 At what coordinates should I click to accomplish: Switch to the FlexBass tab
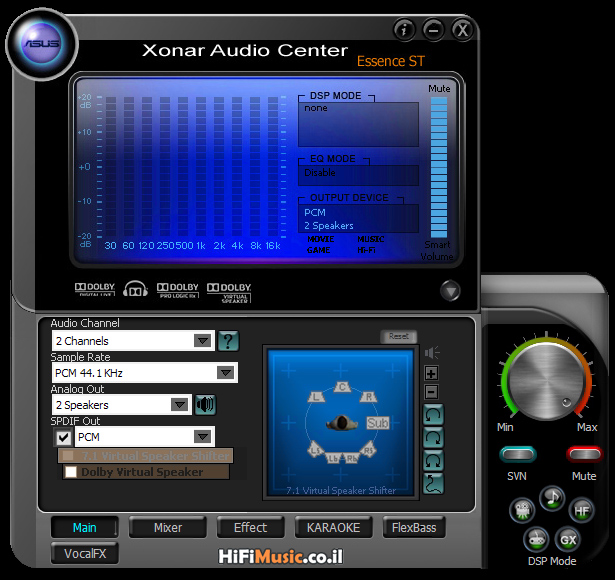(x=414, y=527)
